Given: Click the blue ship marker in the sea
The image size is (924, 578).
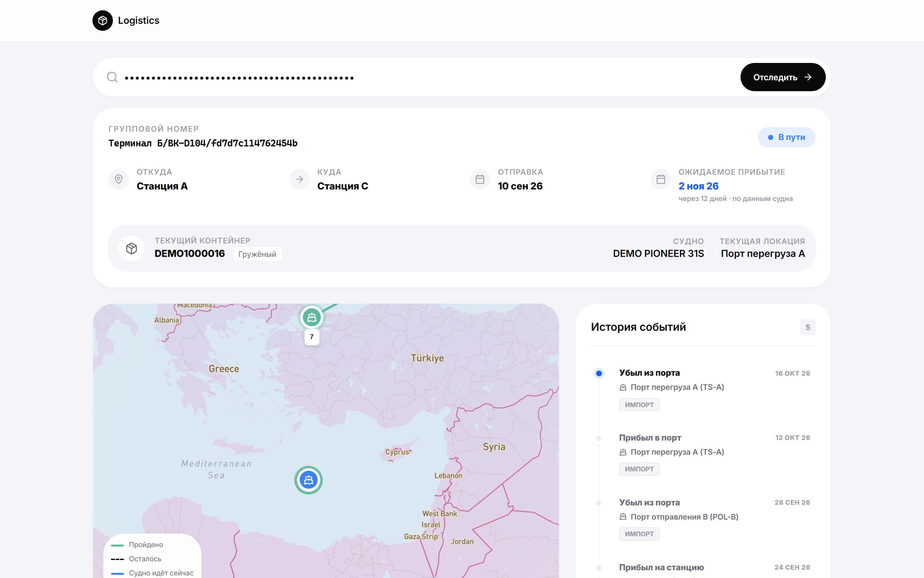Looking at the screenshot, I should (309, 480).
